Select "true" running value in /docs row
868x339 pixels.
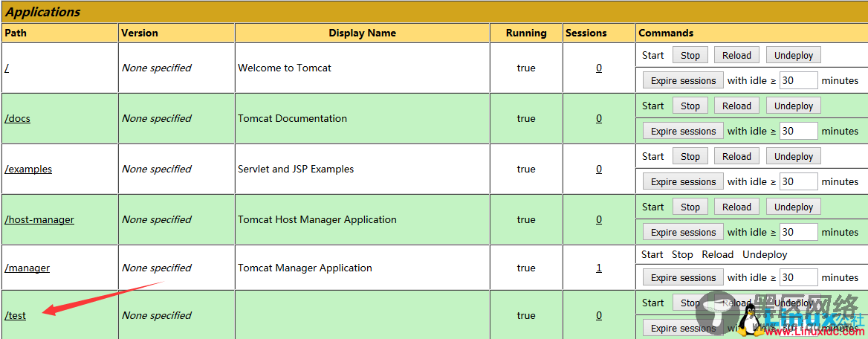(x=526, y=118)
